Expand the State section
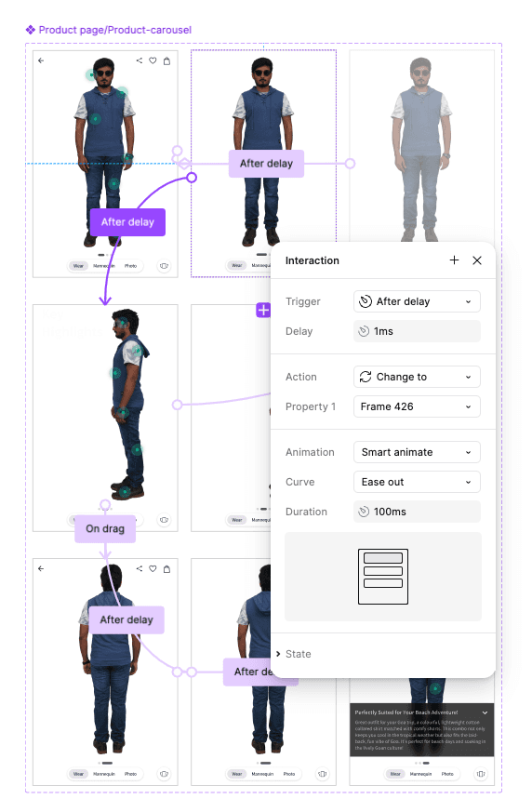 pyautogui.click(x=294, y=654)
